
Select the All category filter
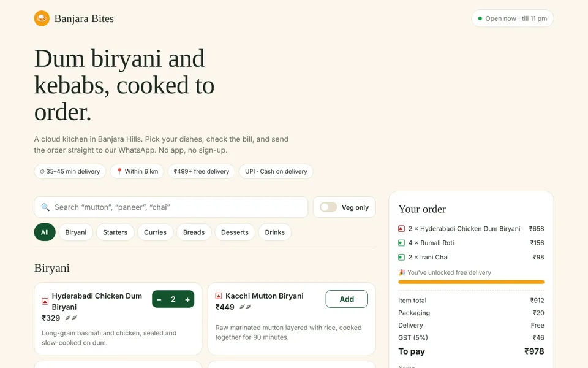[x=45, y=232]
